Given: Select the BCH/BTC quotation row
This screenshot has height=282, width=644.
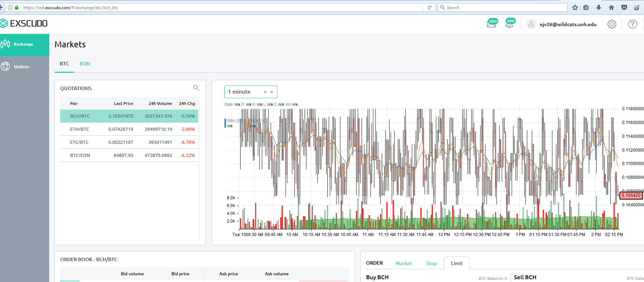Looking at the screenshot, I should [x=129, y=116].
